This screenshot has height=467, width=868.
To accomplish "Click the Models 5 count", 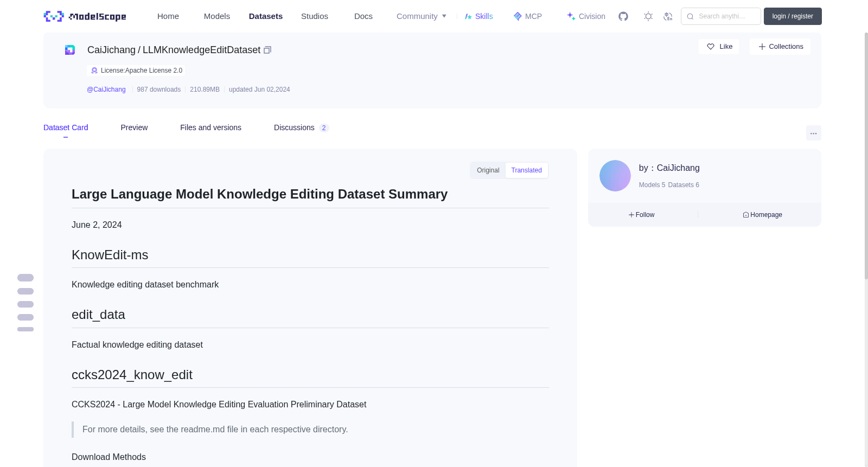I will 652,185.
